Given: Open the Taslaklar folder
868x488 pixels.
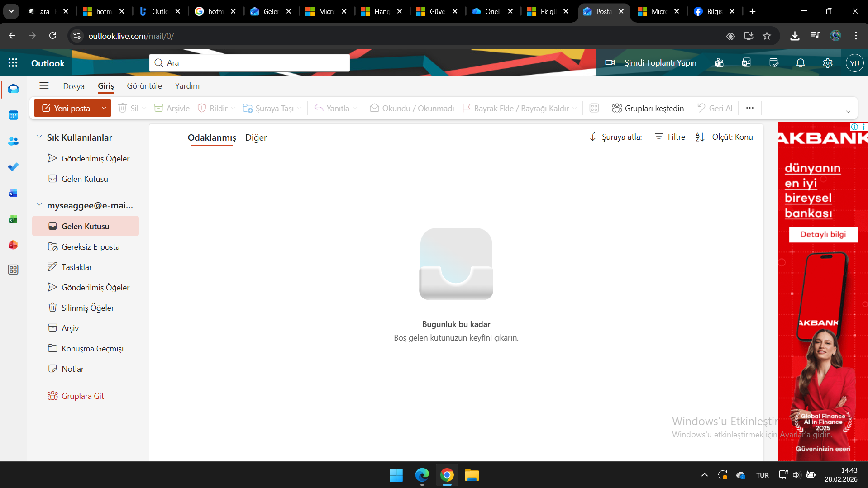Looking at the screenshot, I should 85,267.
